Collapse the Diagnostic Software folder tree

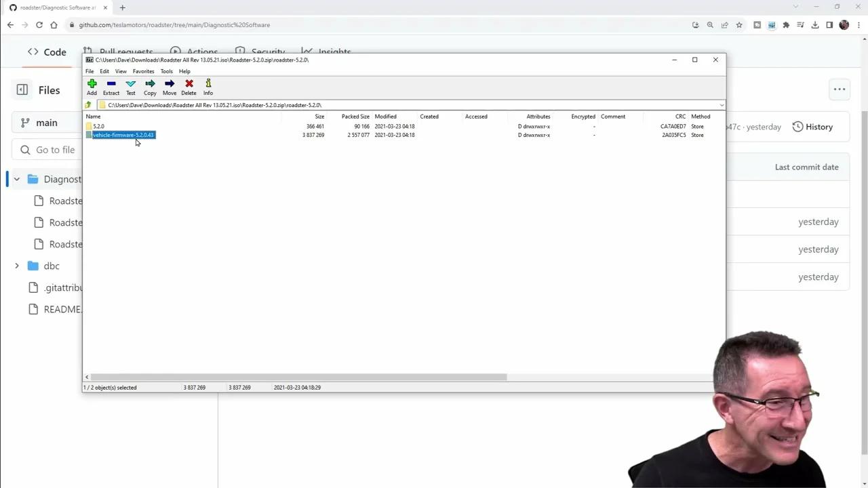tap(16, 179)
